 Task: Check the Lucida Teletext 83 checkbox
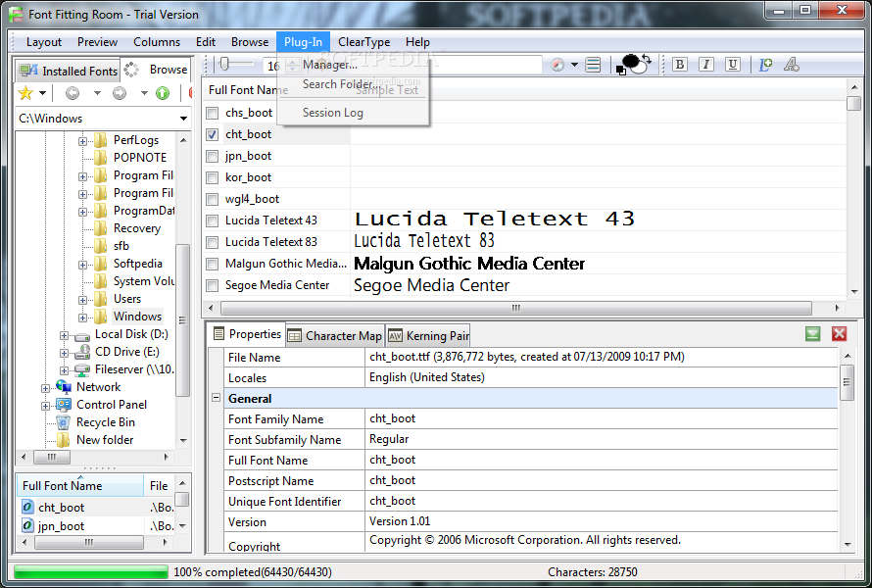(212, 242)
